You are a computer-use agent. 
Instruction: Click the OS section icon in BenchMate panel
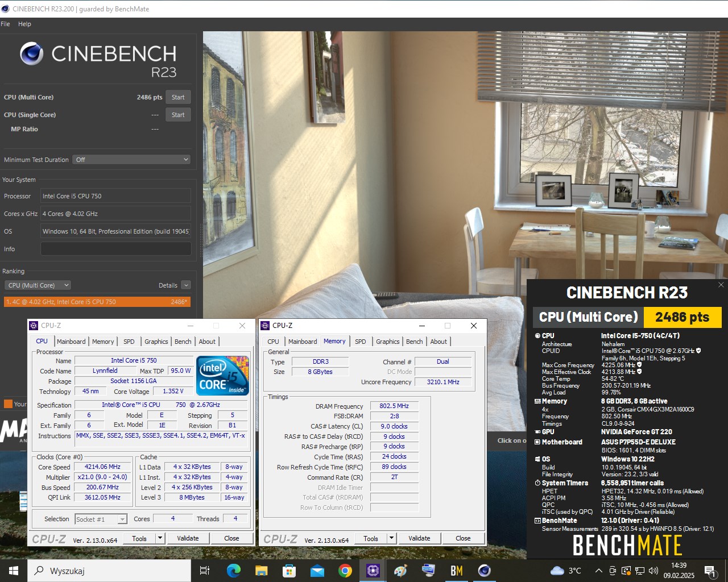(537, 459)
